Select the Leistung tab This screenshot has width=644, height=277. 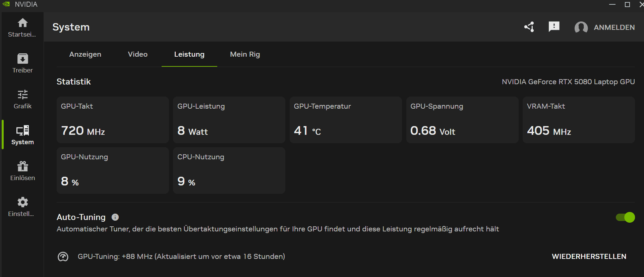pos(189,54)
